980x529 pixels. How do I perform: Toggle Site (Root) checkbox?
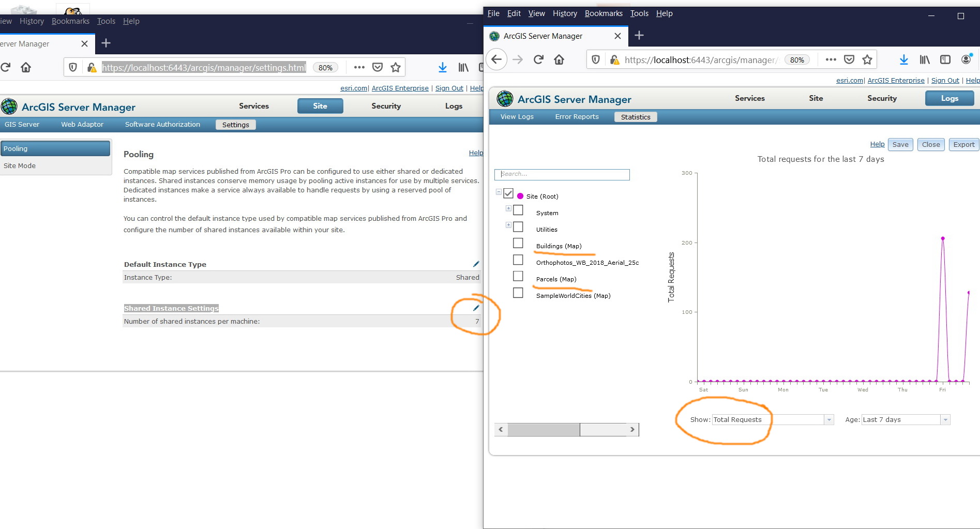(508, 193)
